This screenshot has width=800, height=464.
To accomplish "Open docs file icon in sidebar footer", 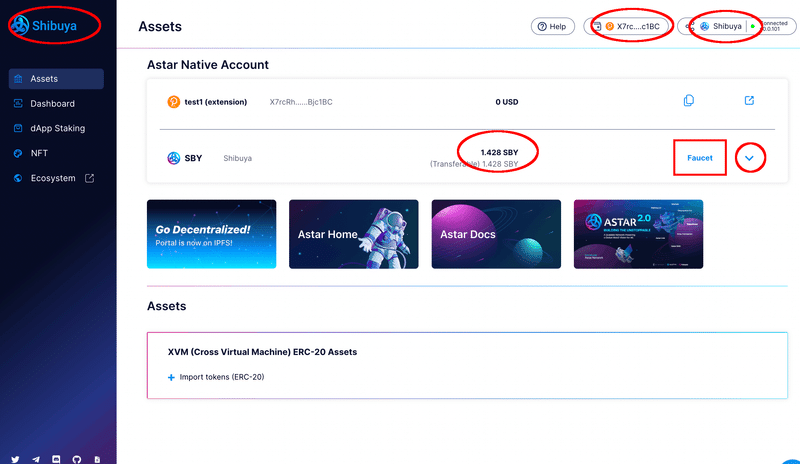I will (x=97, y=459).
